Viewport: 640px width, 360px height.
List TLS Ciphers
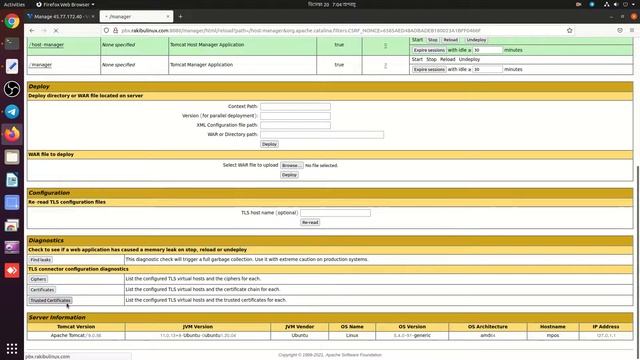[x=38, y=280]
